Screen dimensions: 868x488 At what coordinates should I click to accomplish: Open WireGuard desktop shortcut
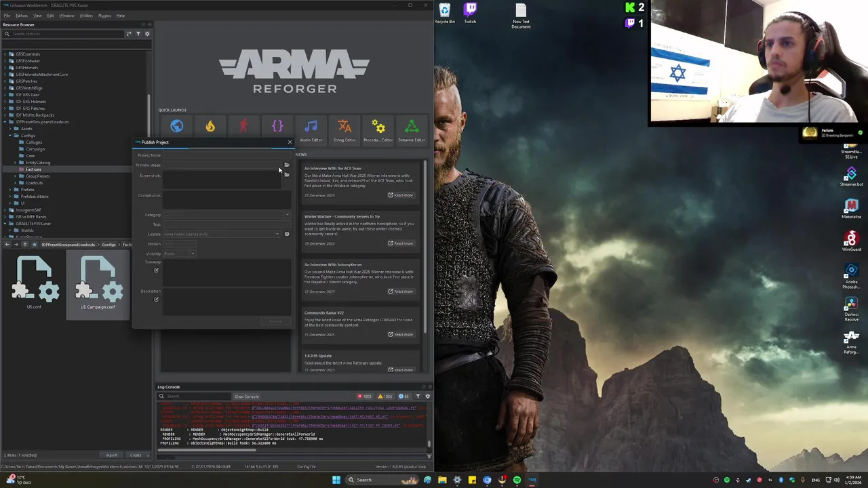point(852,241)
